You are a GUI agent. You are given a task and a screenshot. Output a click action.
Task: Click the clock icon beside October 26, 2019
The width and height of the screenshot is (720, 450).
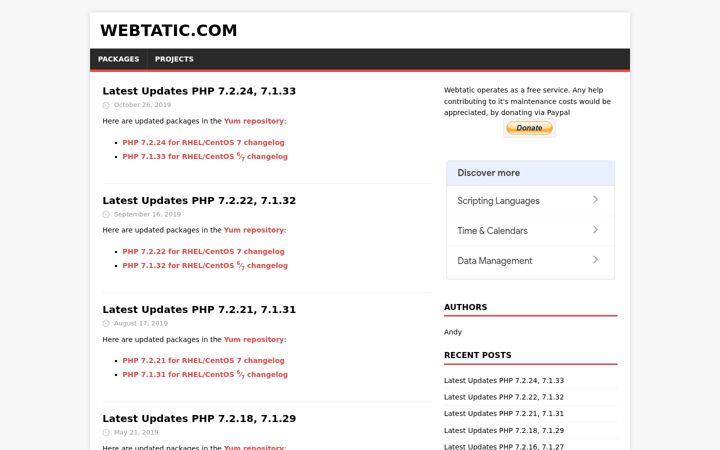[x=106, y=105]
